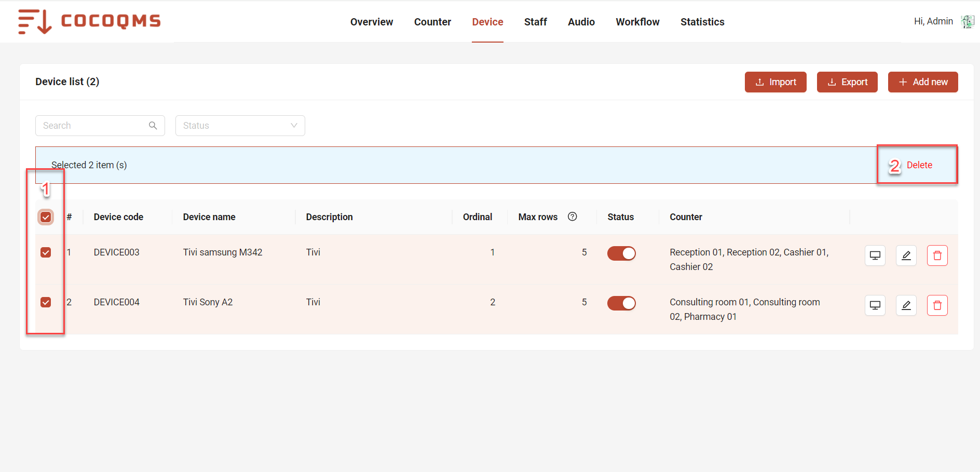Click the Selected 2 item (s) text
Image resolution: width=980 pixels, height=472 pixels.
[x=89, y=165]
